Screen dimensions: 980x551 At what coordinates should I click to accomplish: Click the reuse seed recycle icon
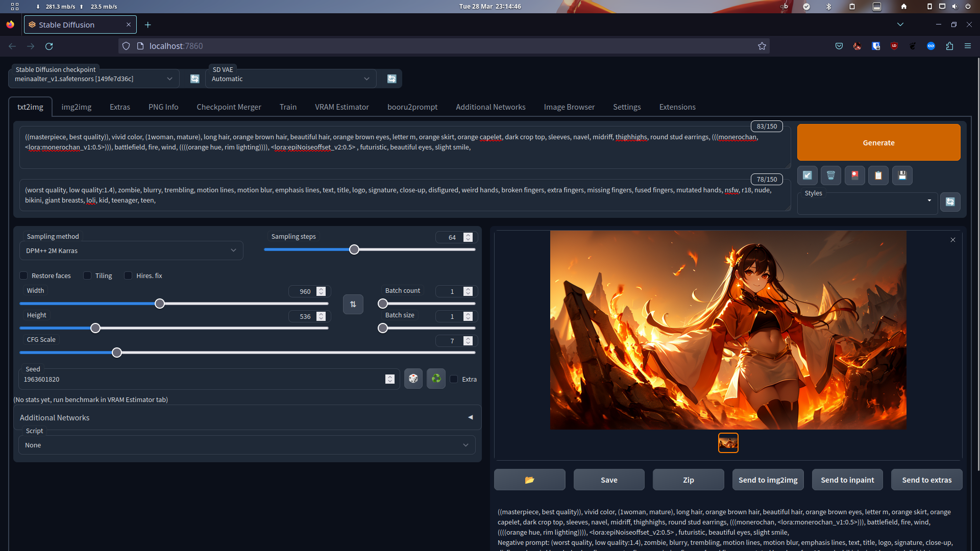coord(436,379)
